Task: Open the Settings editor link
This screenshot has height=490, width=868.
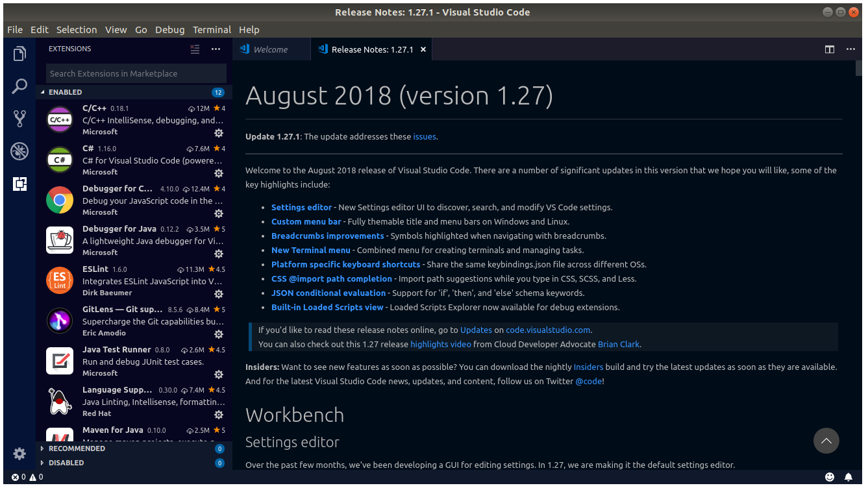Action: click(301, 208)
